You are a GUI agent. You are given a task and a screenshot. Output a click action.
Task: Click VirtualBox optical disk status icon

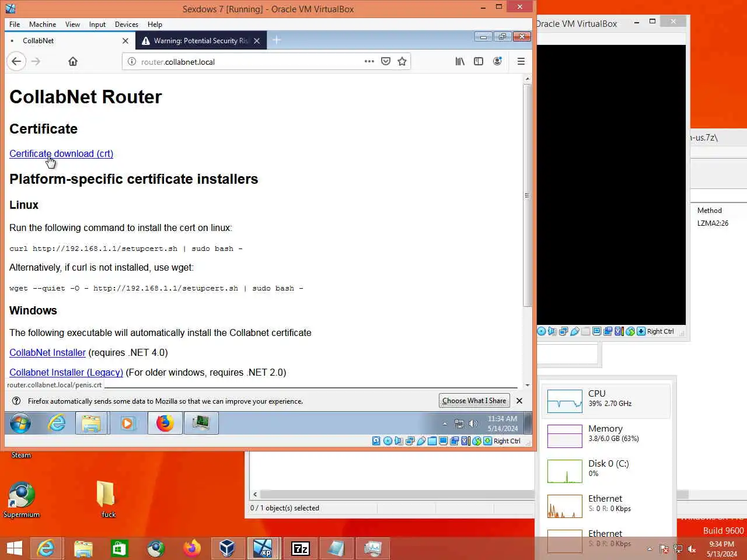tap(388, 441)
